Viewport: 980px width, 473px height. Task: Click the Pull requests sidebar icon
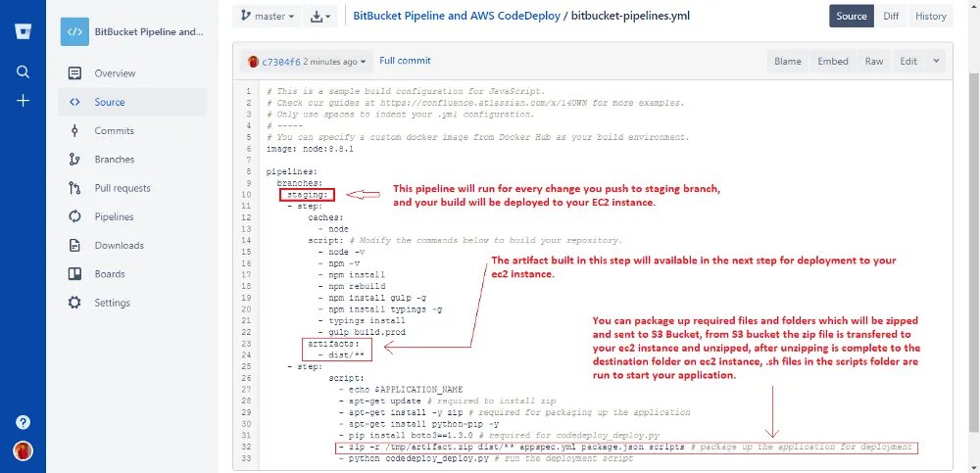pos(74,188)
